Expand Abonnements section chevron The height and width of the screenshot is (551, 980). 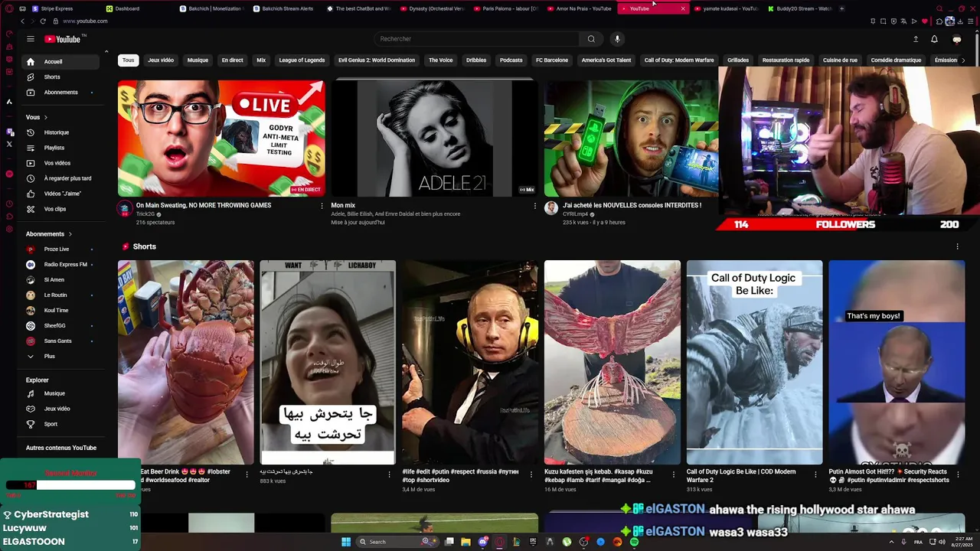(70, 234)
